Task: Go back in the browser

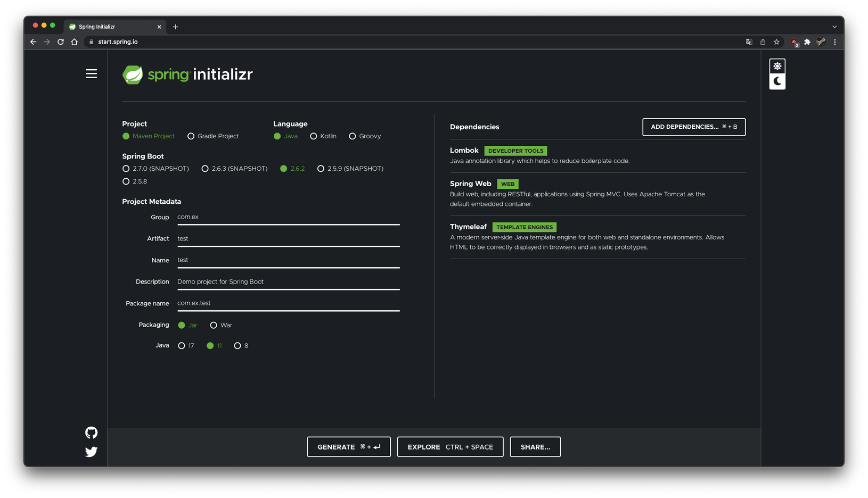Action: click(34, 42)
